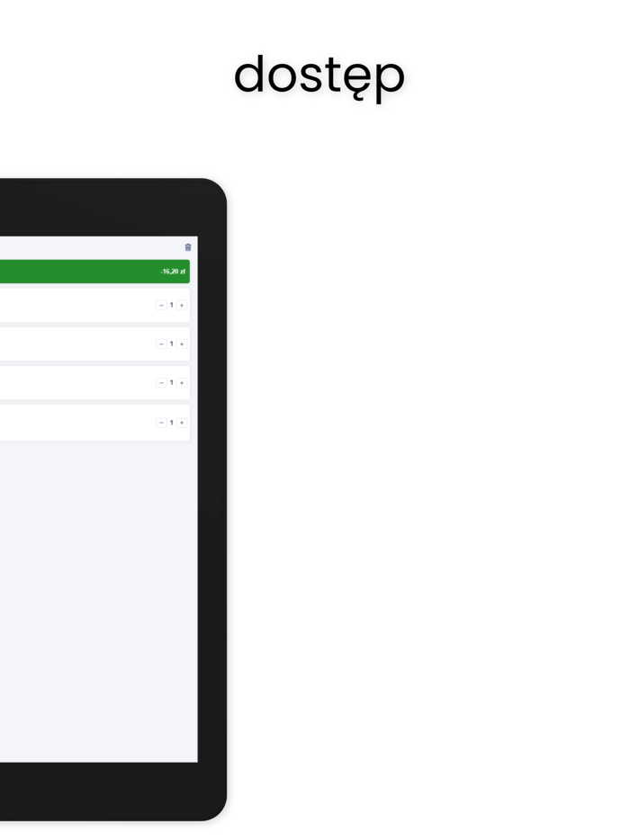Select the second white item card

pyautogui.click(x=94, y=344)
